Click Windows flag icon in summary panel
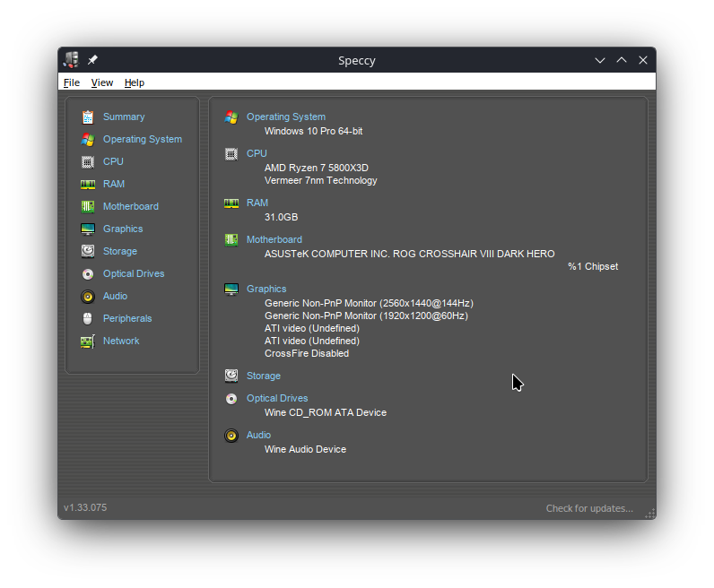This screenshot has width=714, height=588. [231, 117]
